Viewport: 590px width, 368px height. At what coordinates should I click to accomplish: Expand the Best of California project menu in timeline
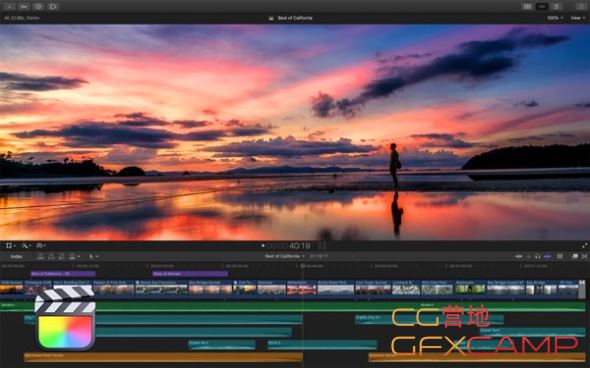284,256
